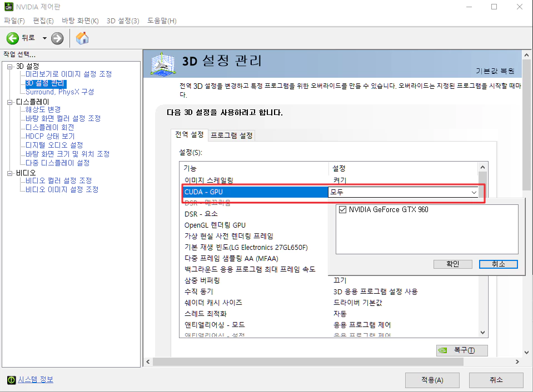
Task: Open the 파일(F) menu
Action: [14, 21]
